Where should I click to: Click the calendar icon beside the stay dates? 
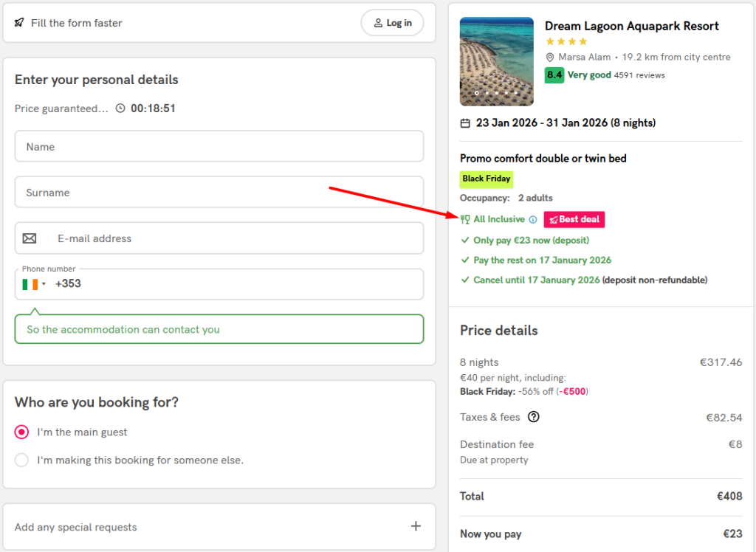[465, 123]
